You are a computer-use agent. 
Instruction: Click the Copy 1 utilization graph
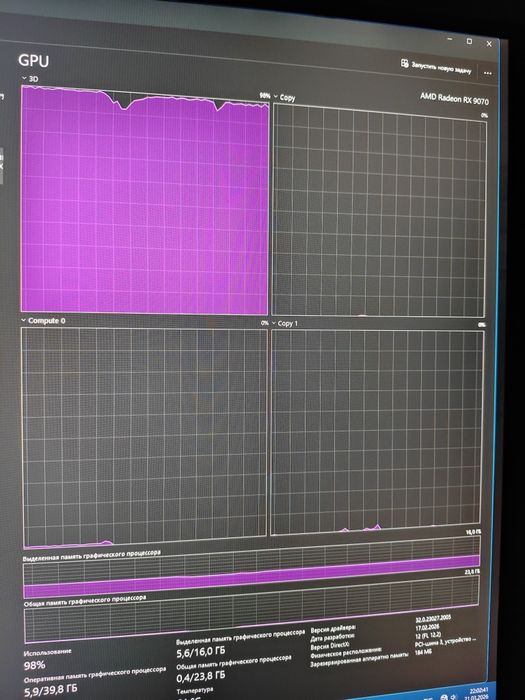tap(376, 432)
